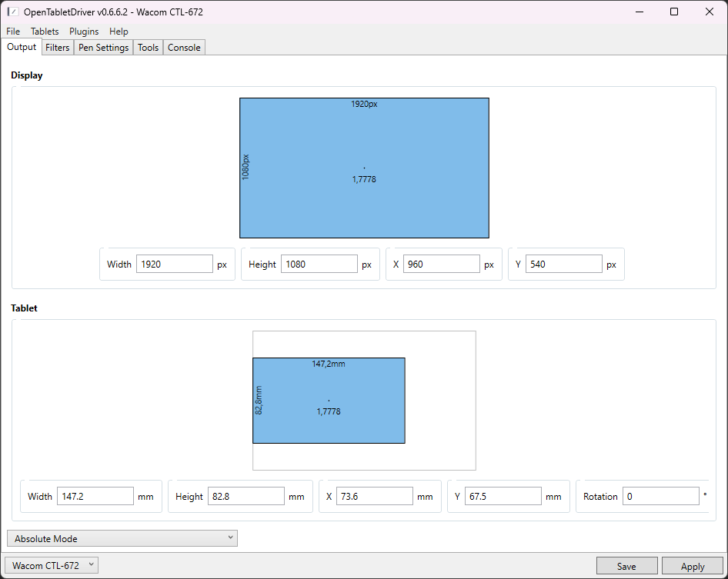Screen dimensions: 728x579
Task: Open the Tablets menu
Action: [x=45, y=32]
